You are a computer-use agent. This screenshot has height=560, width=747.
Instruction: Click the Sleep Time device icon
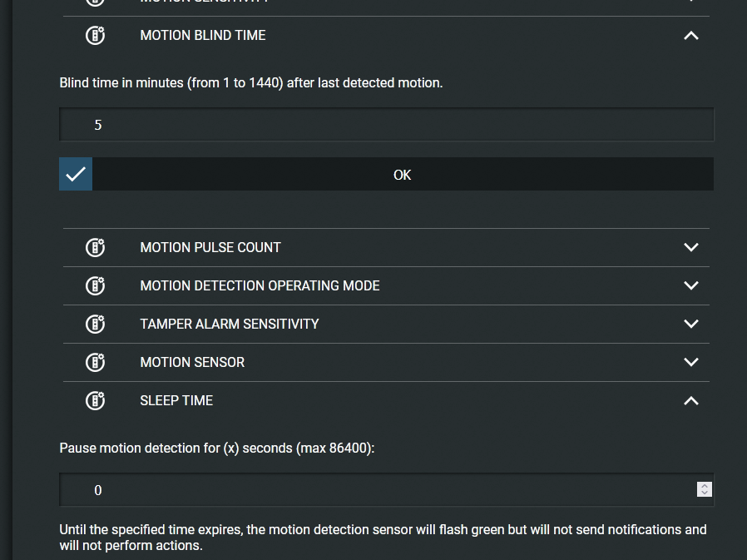pos(96,400)
